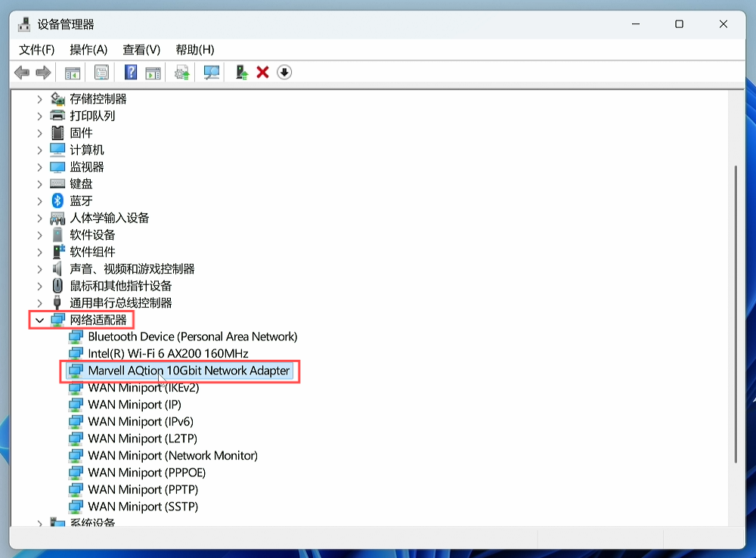
Task: Select WAN Miniport (SSTP)
Action: pos(143,507)
